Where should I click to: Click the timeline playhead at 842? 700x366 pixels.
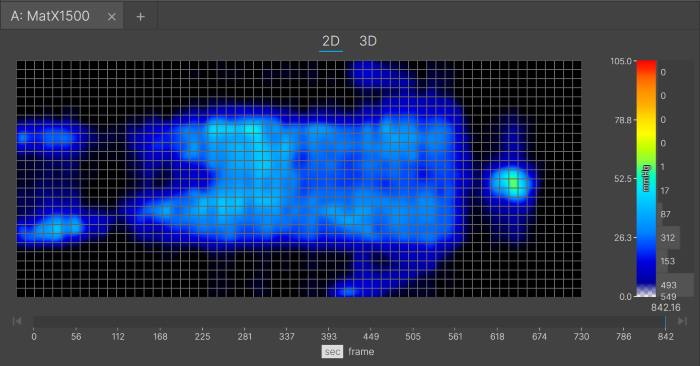pos(665,322)
